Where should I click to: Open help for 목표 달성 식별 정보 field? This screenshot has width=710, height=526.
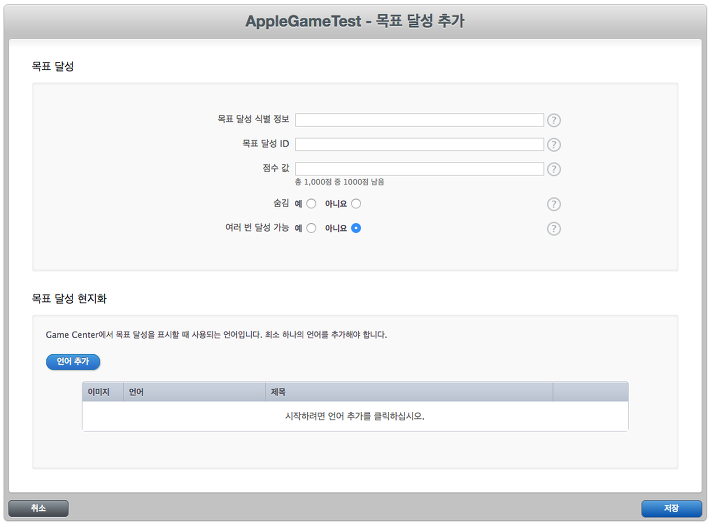(553, 120)
